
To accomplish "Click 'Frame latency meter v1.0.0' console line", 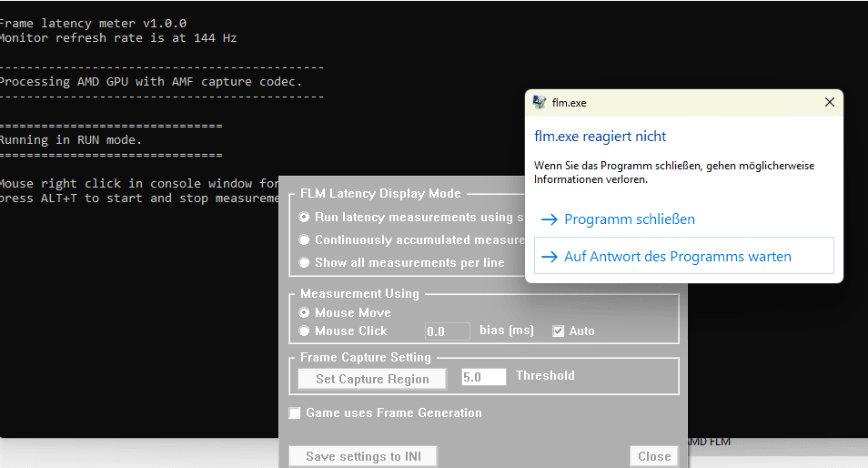I will point(93,24).
